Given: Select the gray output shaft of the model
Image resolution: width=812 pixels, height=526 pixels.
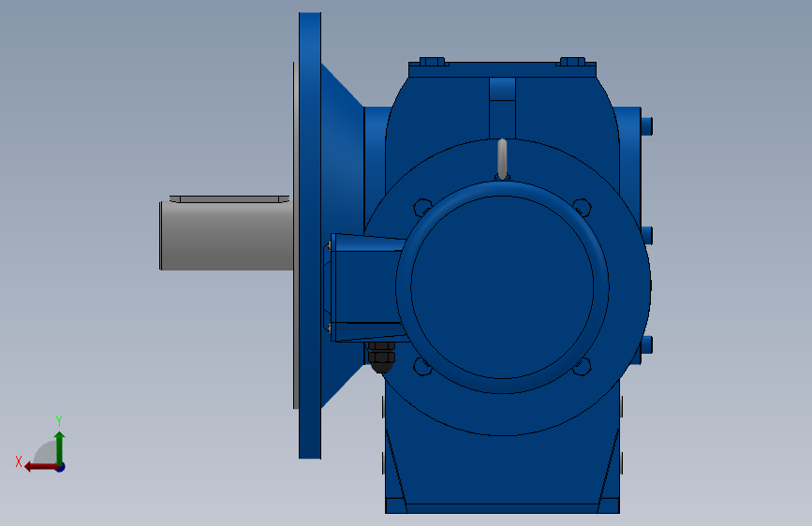Looking at the screenshot, I should click(x=227, y=236).
